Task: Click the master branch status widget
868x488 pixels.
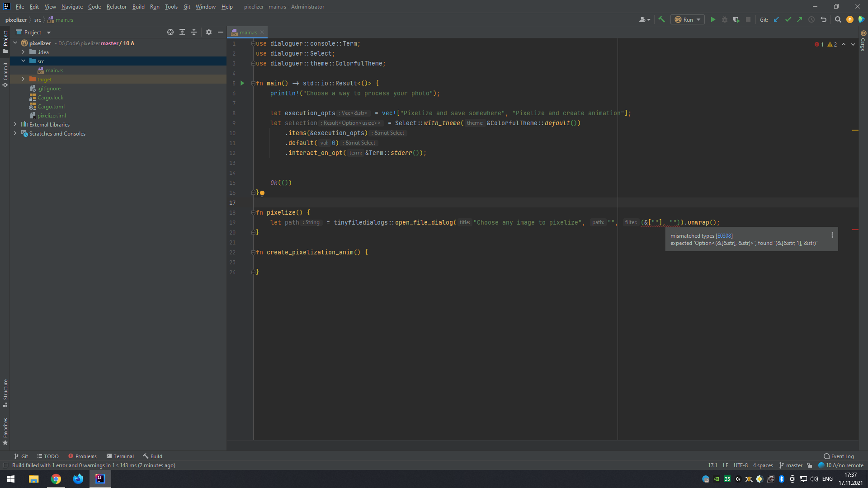Action: [791, 465]
